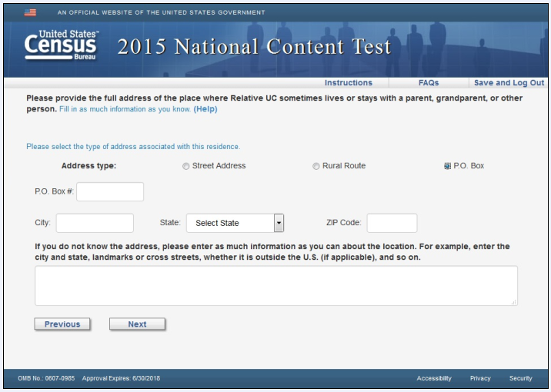
Task: Open the Instructions menu item
Action: coord(349,83)
